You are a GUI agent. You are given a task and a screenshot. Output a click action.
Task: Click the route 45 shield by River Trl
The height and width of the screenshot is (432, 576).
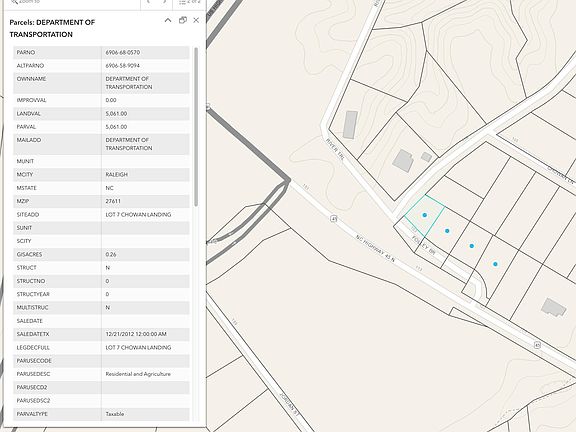coord(333,219)
